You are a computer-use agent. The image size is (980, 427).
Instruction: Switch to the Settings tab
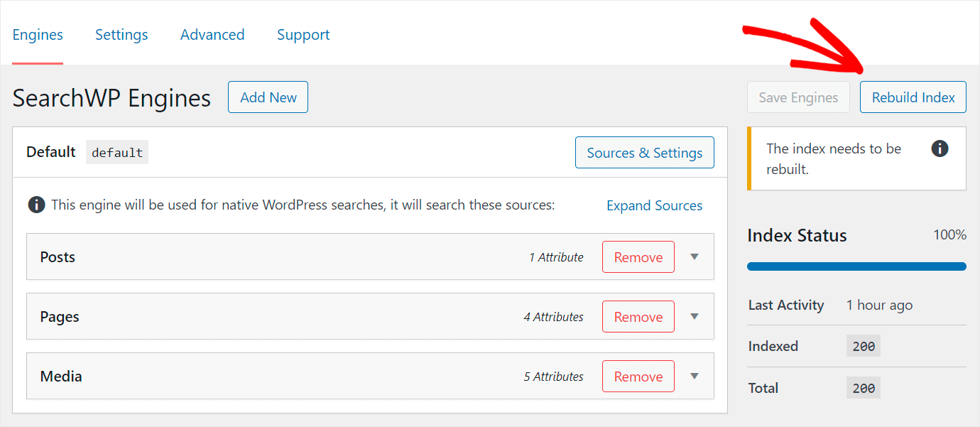click(121, 35)
